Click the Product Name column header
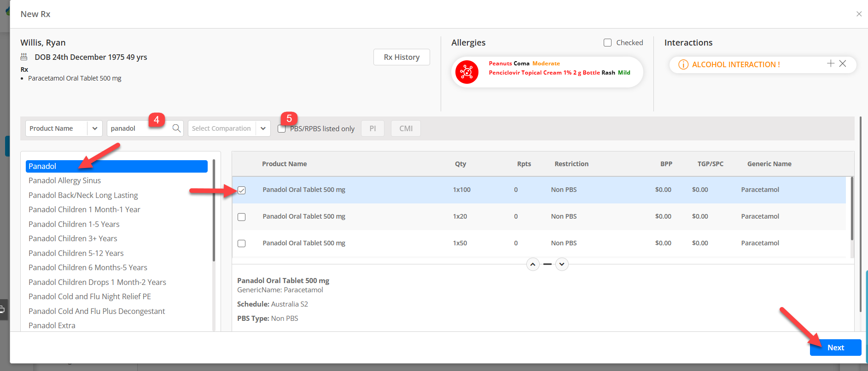 pos(284,164)
